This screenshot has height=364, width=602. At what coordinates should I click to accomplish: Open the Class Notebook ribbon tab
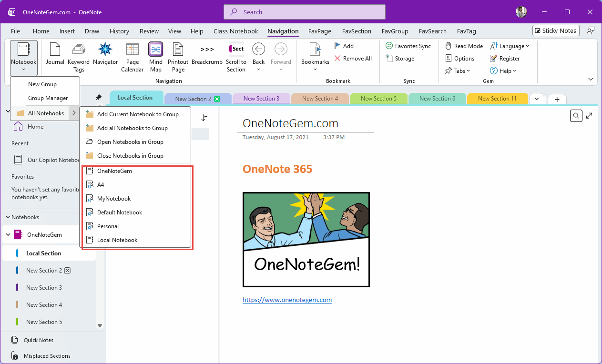235,31
